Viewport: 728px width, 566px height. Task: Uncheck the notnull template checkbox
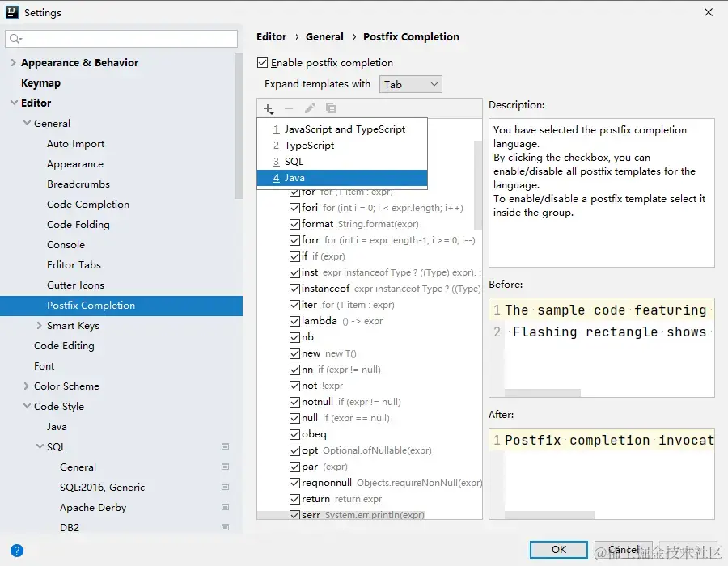pyautogui.click(x=294, y=402)
